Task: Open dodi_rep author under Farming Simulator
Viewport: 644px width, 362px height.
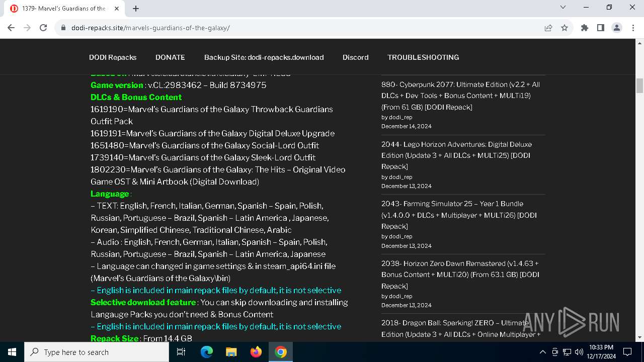Action: (x=400, y=236)
